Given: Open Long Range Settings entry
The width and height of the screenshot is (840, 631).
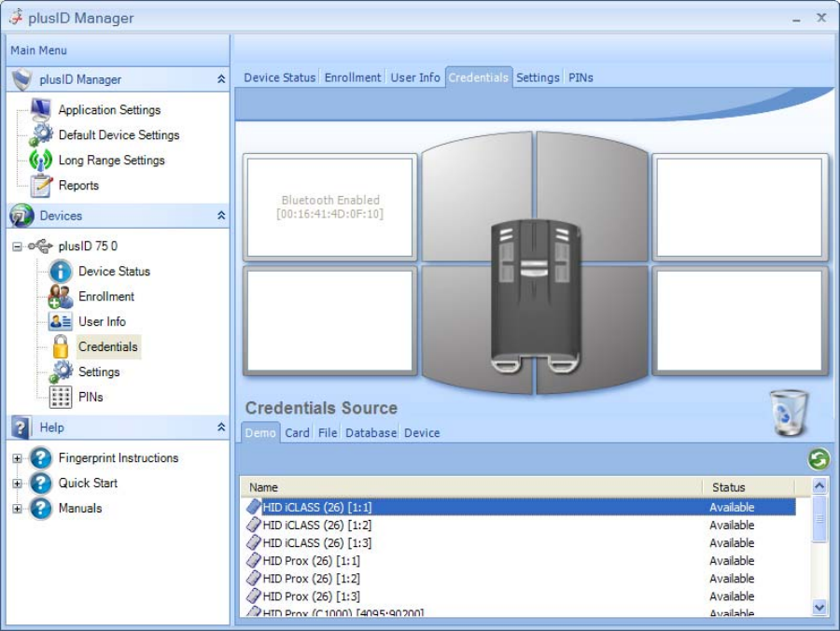Looking at the screenshot, I should coord(111,161).
